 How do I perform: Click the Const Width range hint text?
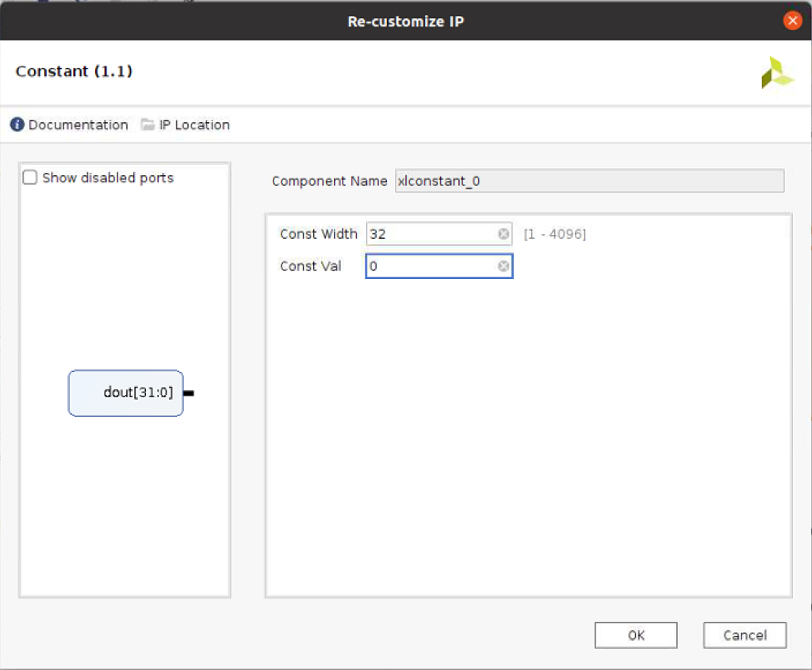coord(554,234)
